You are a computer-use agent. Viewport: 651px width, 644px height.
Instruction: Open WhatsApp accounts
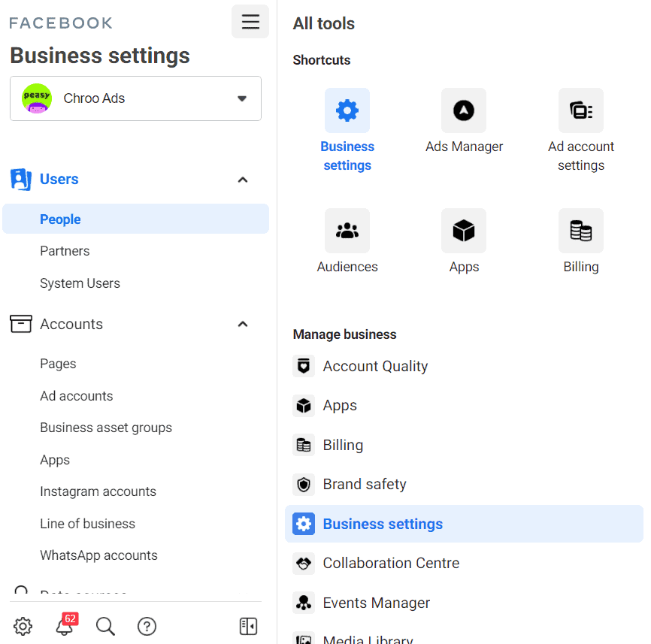[98, 555]
